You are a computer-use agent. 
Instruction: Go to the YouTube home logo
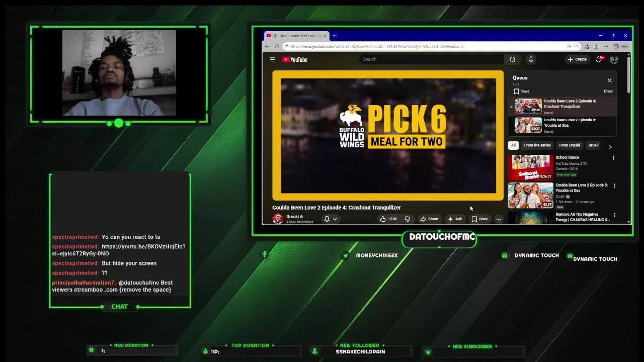pyautogui.click(x=295, y=59)
